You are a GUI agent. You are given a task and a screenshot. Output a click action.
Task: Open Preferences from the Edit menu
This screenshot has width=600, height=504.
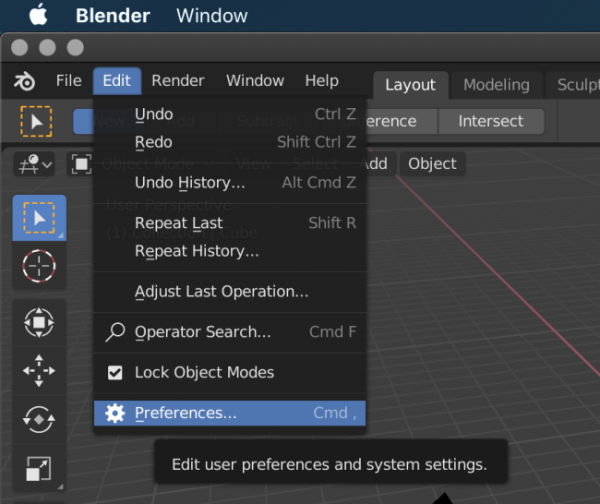[230, 413]
